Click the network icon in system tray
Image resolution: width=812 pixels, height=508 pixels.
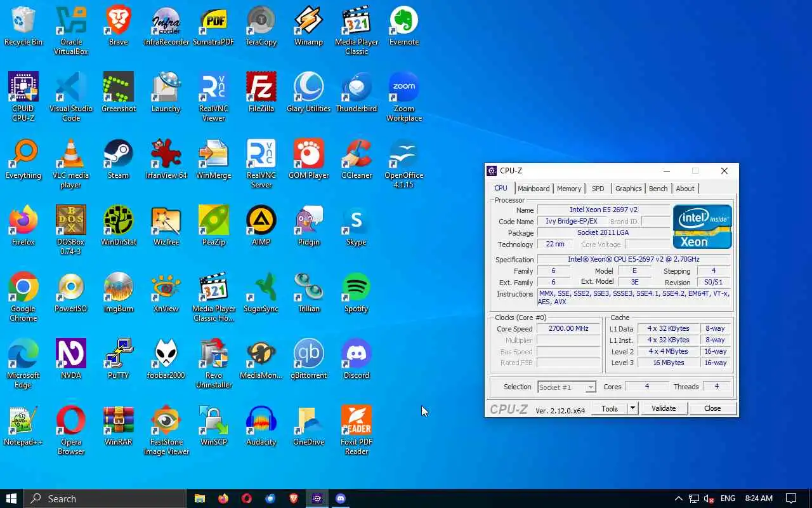(694, 498)
